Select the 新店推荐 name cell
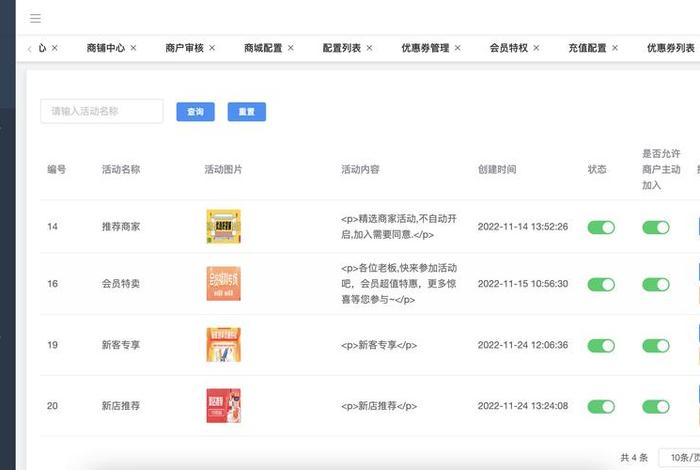The width and height of the screenshot is (700, 470). coord(121,406)
